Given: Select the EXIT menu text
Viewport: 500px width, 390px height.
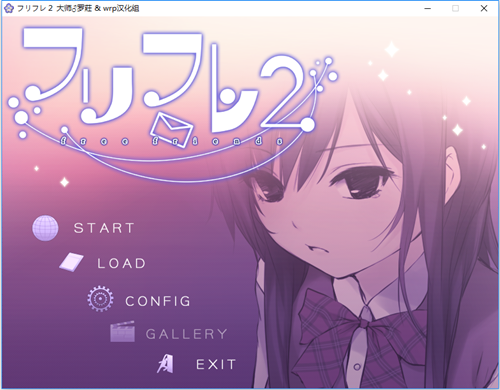Looking at the screenshot, I should coord(216,365).
